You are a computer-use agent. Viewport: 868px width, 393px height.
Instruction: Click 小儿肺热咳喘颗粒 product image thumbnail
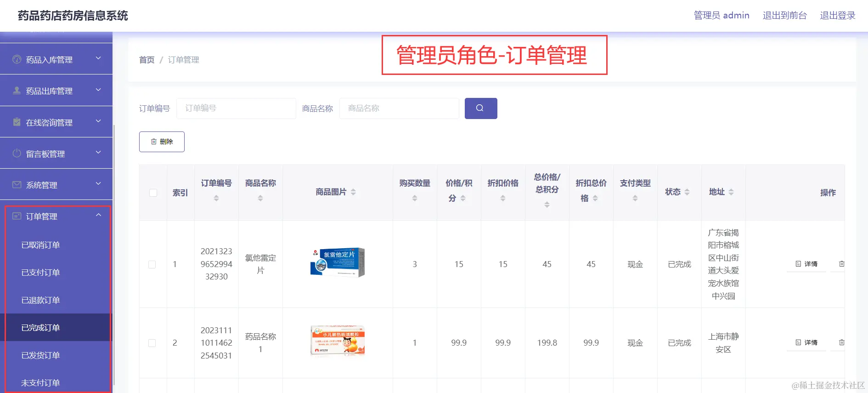[x=338, y=341]
